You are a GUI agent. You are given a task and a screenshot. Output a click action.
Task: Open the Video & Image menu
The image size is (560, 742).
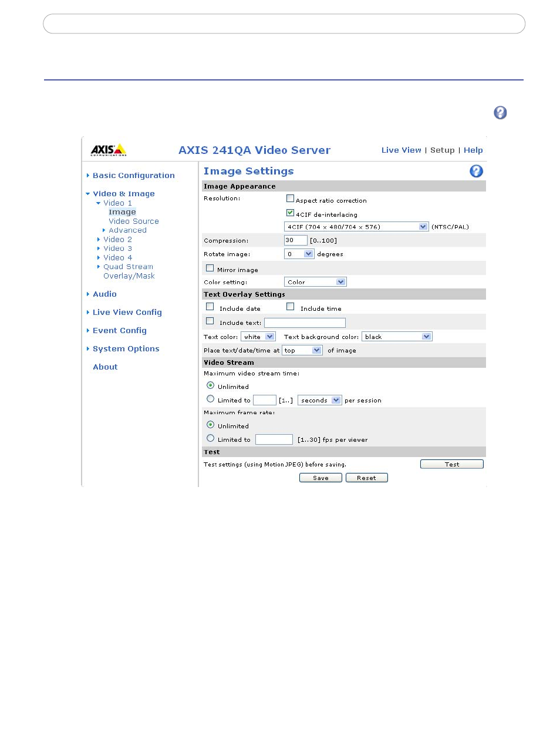pyautogui.click(x=124, y=193)
